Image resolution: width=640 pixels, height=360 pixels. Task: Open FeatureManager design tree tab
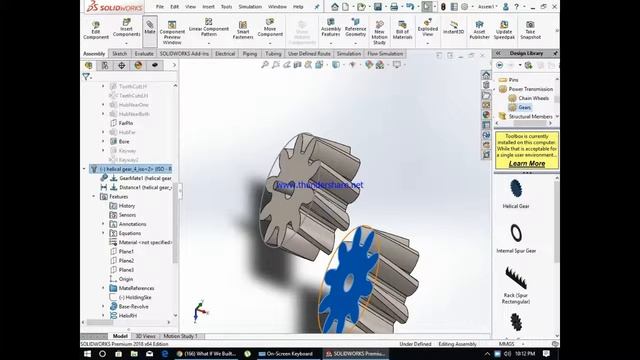coord(89,65)
